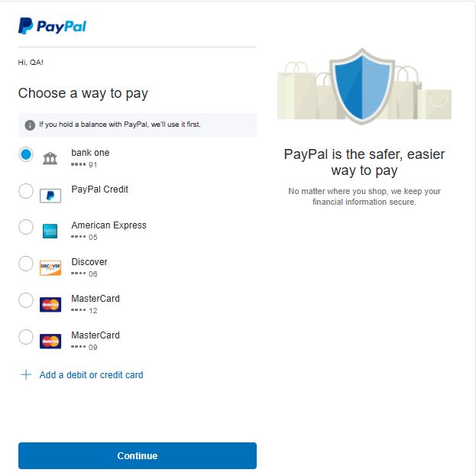Image resolution: width=476 pixels, height=476 pixels.
Task: Click the MasterCard icon ending in 09
Action: pos(50,342)
